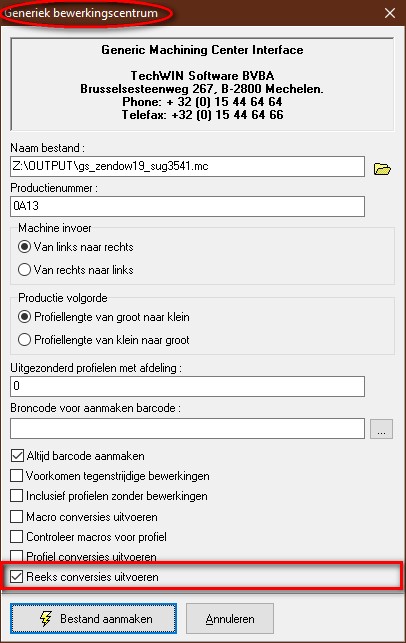Click the Uitgezonderd profielen met afdeling field
406x643 pixels.
point(187,386)
